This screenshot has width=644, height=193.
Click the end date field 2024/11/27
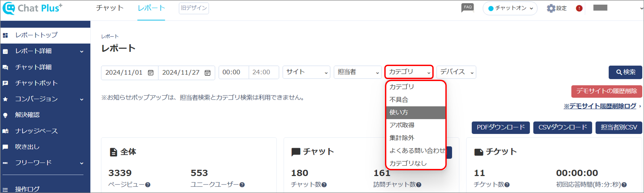pyautogui.click(x=186, y=73)
